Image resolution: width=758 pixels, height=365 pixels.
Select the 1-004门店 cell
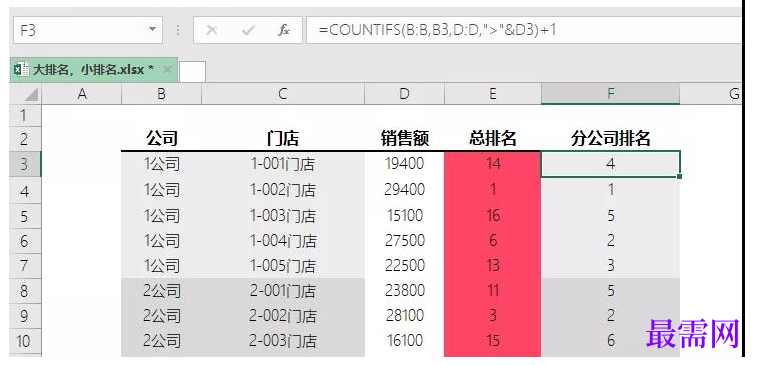(x=283, y=240)
